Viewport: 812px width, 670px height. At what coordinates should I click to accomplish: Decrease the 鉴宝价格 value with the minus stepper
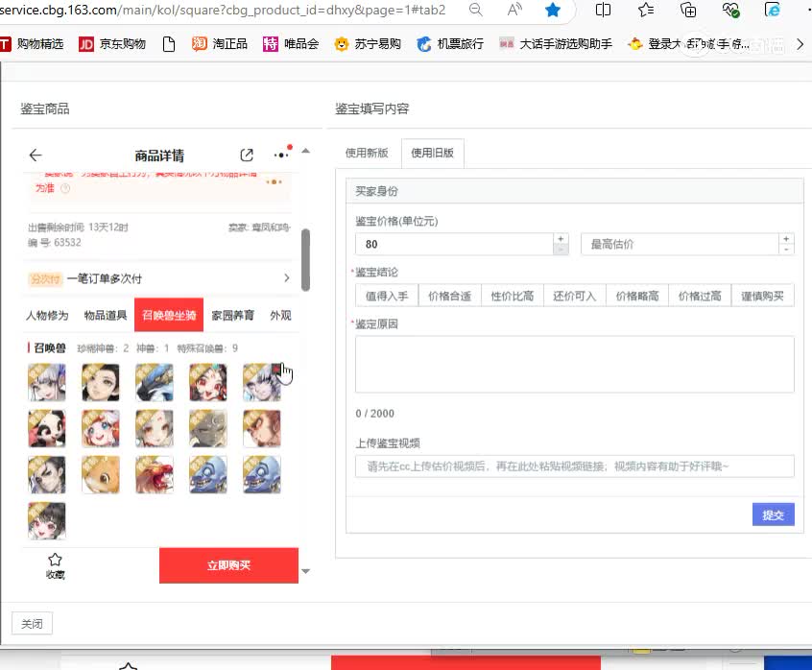(561, 250)
